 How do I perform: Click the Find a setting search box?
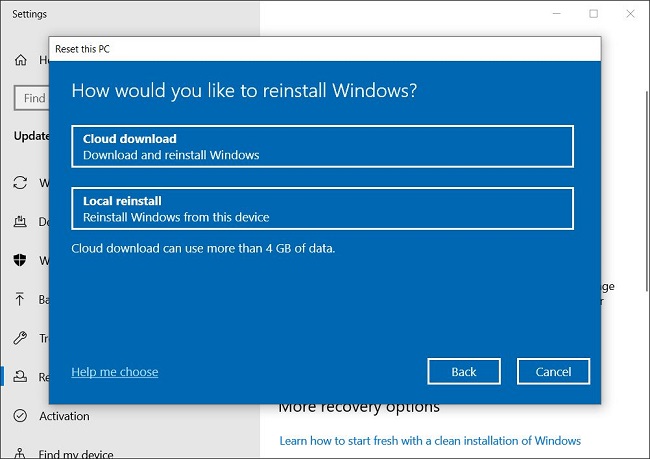pos(32,98)
